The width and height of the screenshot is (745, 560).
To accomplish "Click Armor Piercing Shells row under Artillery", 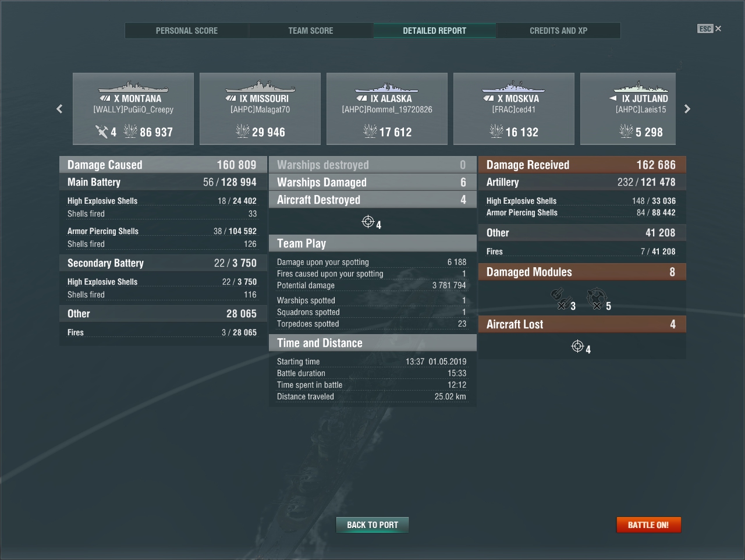I will pos(581,212).
